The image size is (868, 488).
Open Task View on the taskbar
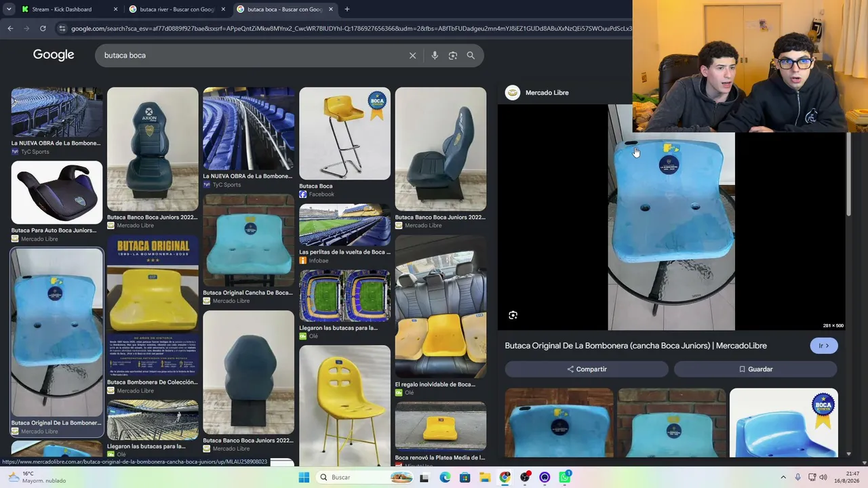[424, 477]
